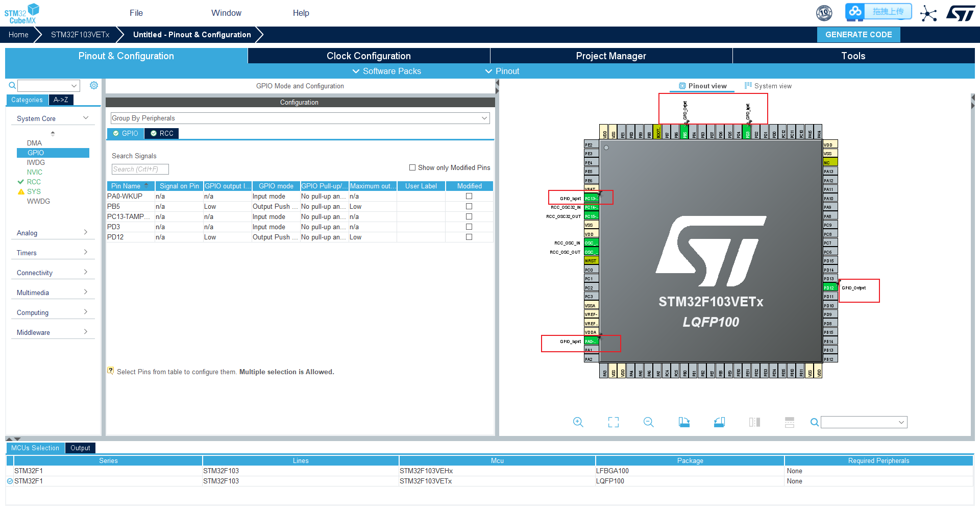Zoom in on the pinout view
Image resolution: width=980 pixels, height=511 pixels.
point(578,422)
